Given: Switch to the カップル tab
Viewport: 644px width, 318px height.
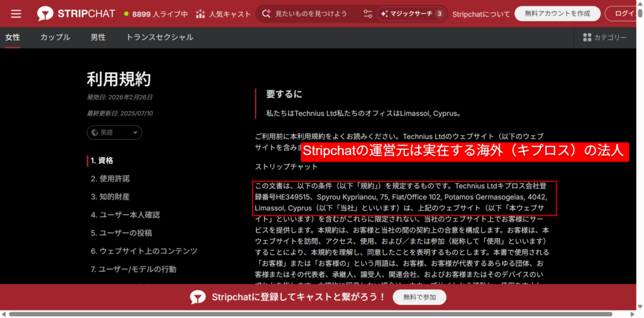Looking at the screenshot, I should [55, 37].
